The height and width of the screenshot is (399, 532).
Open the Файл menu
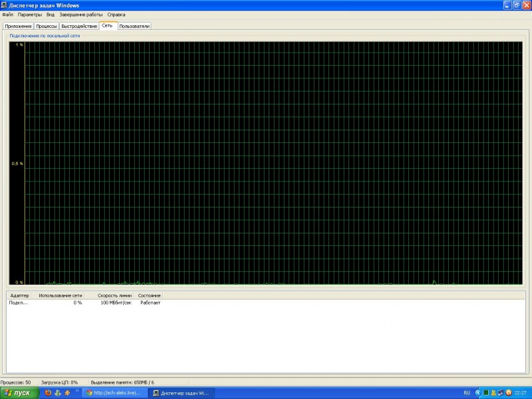point(7,14)
